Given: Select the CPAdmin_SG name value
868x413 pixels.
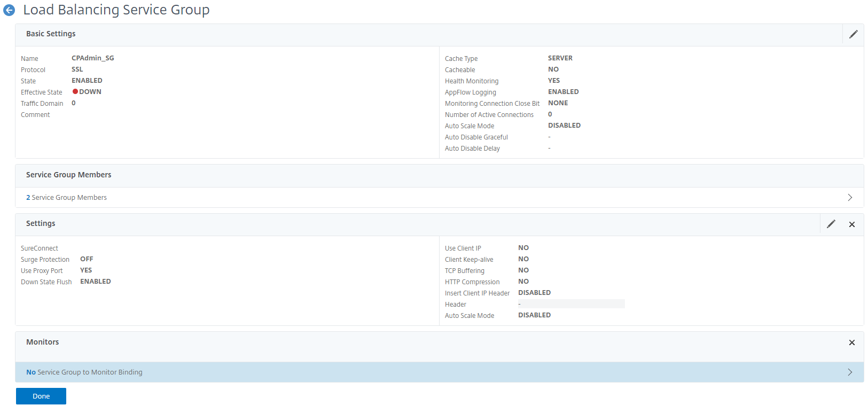Looking at the screenshot, I should 93,58.
